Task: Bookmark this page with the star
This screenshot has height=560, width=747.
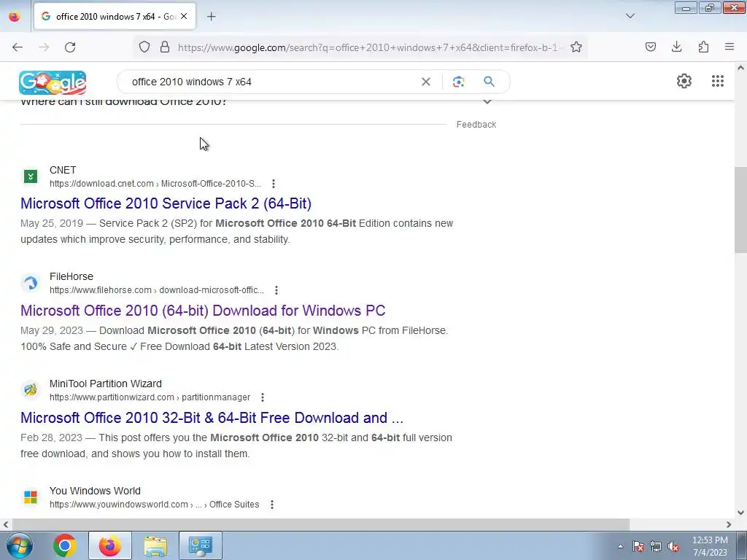Action: (576, 47)
